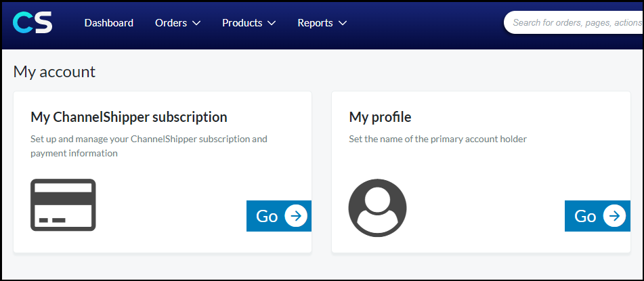Open the Products menu
Viewport: 644px width, 281px height.
pyautogui.click(x=249, y=23)
